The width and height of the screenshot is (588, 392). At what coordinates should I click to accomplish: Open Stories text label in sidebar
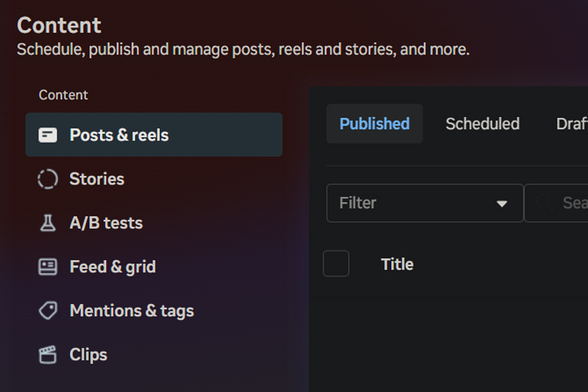[x=97, y=179]
